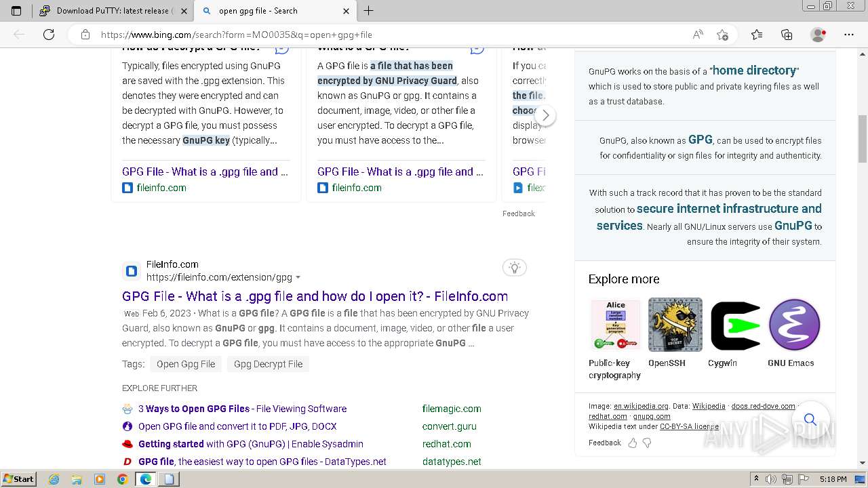This screenshot has height=488, width=868.
Task: Click convert.guru domain text
Action: coord(449,426)
